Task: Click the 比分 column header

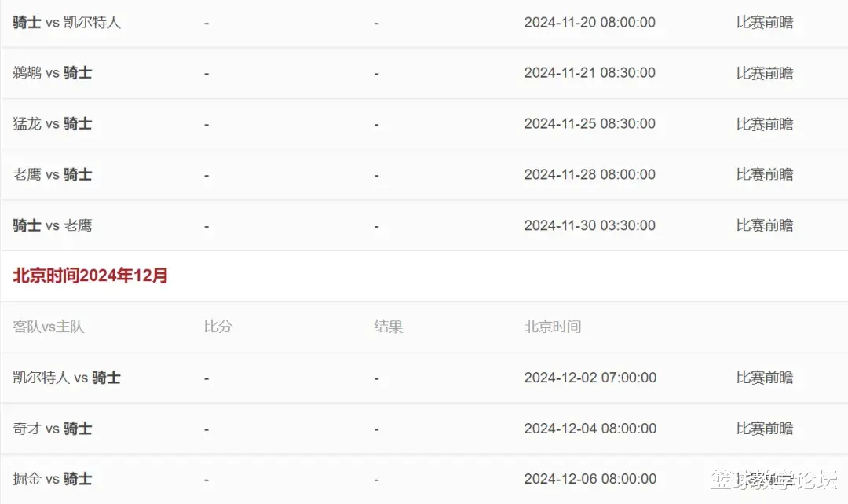Action: click(x=218, y=327)
